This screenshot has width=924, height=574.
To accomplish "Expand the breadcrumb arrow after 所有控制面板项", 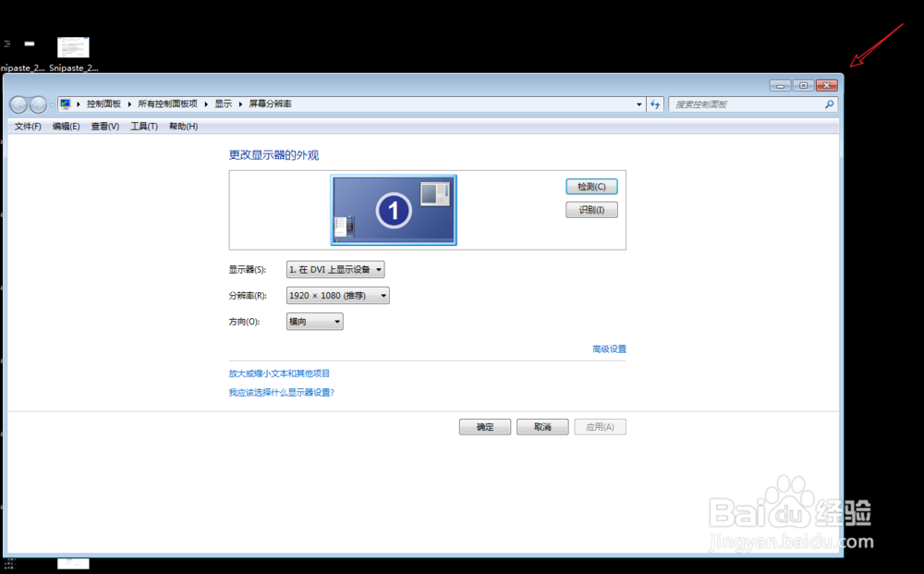I will (206, 104).
